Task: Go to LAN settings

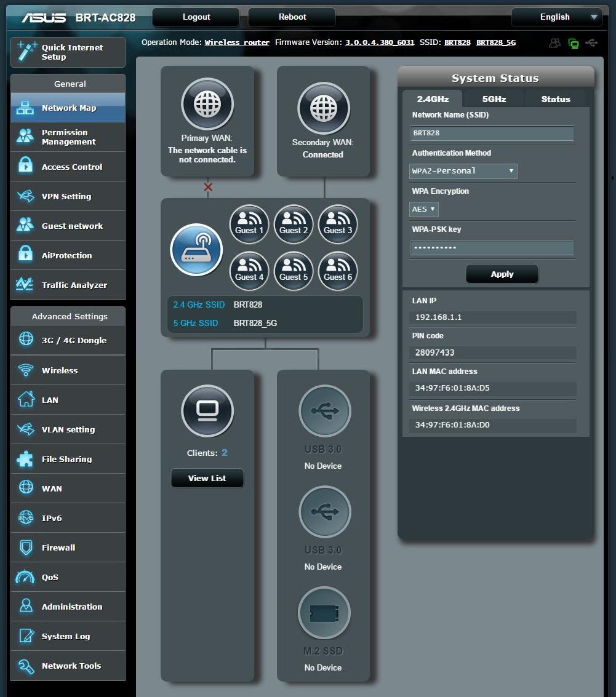Action: [68, 400]
